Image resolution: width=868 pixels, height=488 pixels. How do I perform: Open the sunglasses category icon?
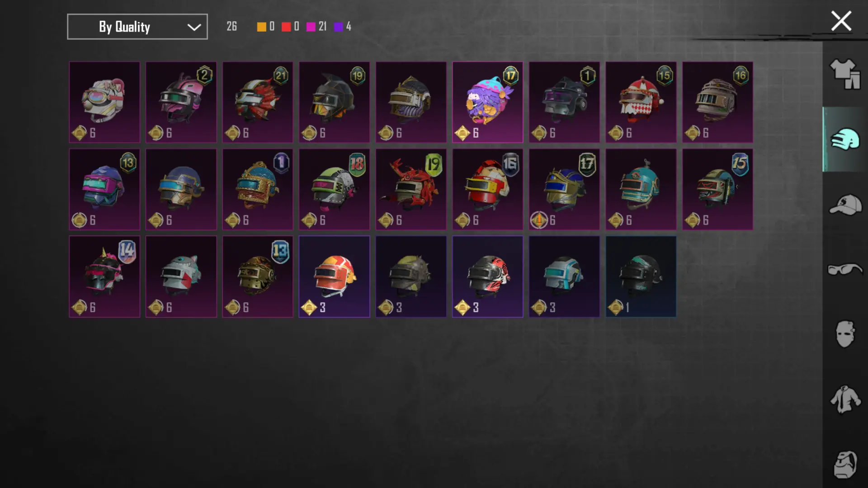click(x=844, y=269)
